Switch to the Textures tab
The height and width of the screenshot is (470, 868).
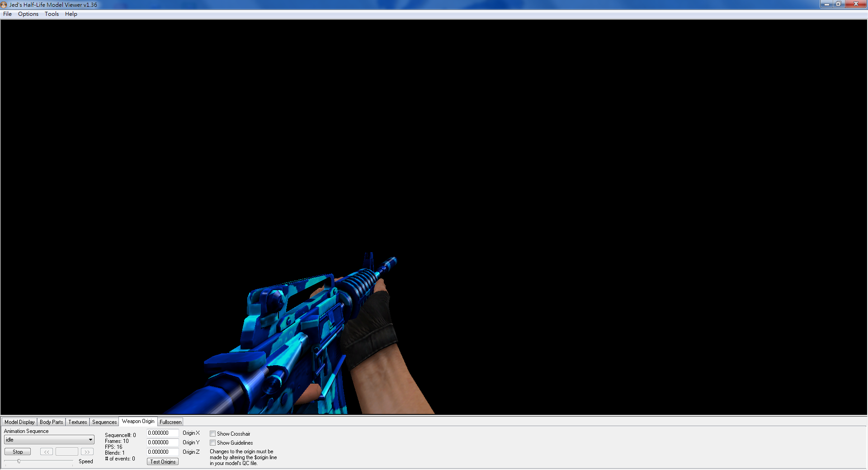pyautogui.click(x=78, y=422)
